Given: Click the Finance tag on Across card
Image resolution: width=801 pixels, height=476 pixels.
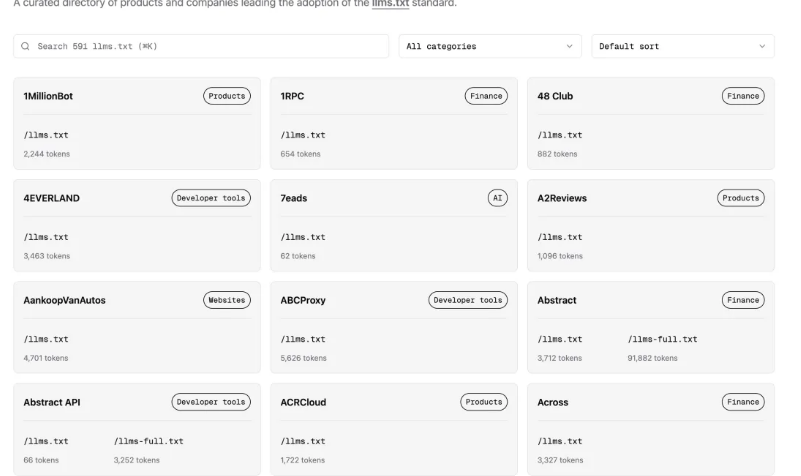Looking at the screenshot, I should click(x=743, y=402).
